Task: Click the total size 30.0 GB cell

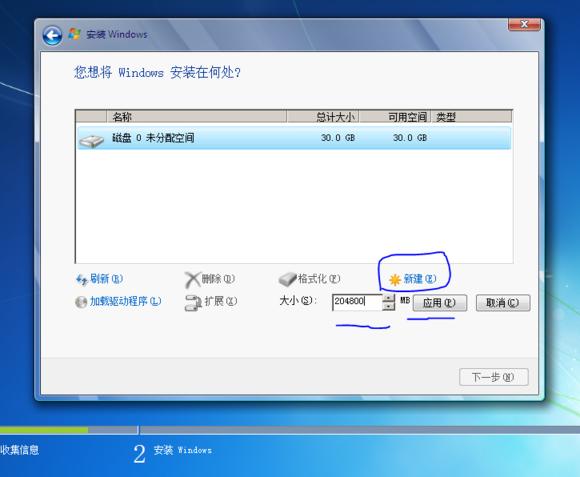Action: tap(338, 138)
